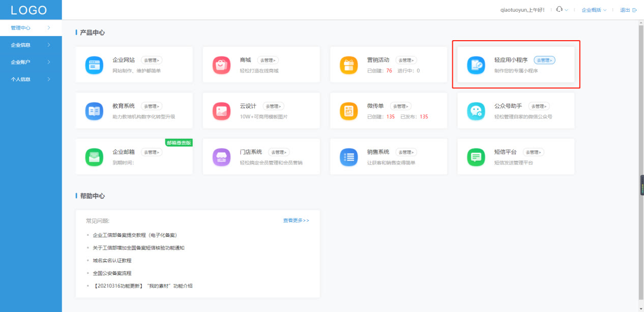Image resolution: width=644 pixels, height=312 pixels.
Task: Click 去管理 button for 微传单
Action: pyautogui.click(x=401, y=106)
